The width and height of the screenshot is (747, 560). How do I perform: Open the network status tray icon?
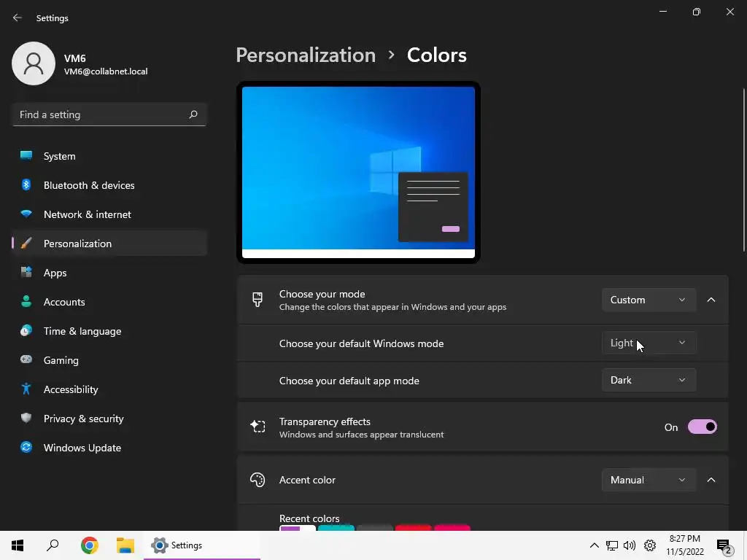pyautogui.click(x=612, y=545)
